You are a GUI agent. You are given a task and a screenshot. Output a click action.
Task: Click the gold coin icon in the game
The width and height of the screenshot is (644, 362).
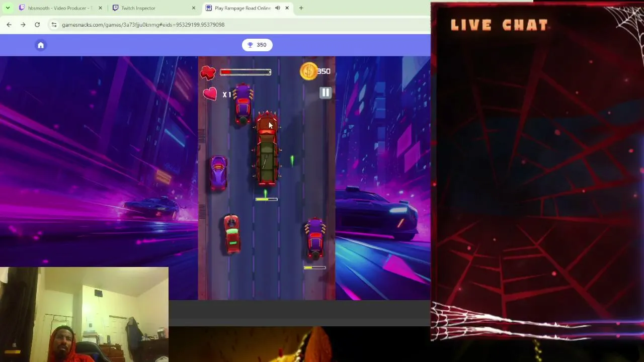[308, 71]
